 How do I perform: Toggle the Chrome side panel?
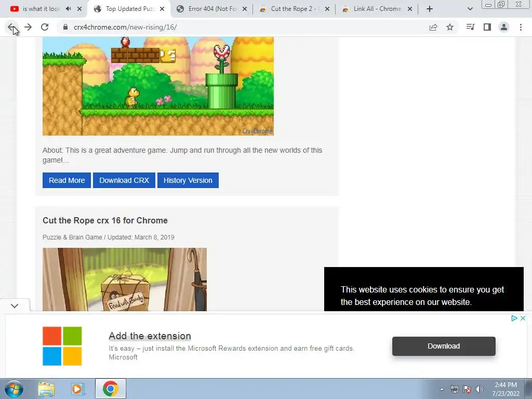[x=487, y=27]
